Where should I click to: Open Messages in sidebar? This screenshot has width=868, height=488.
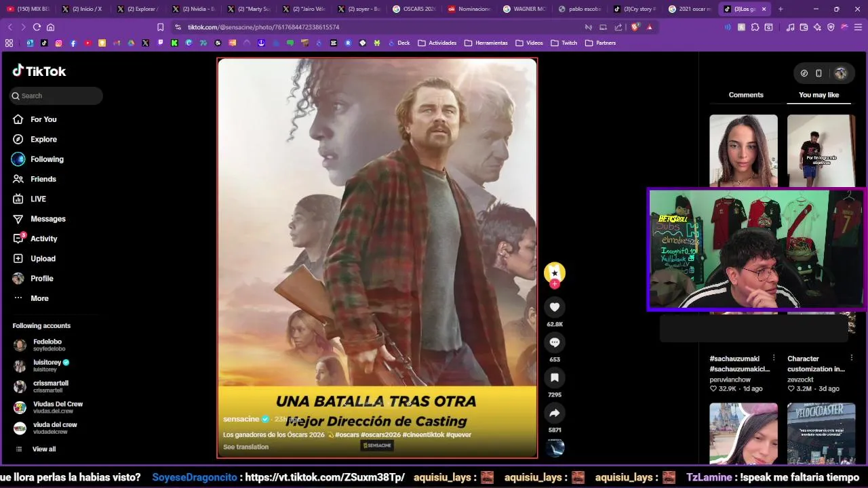tap(47, 219)
